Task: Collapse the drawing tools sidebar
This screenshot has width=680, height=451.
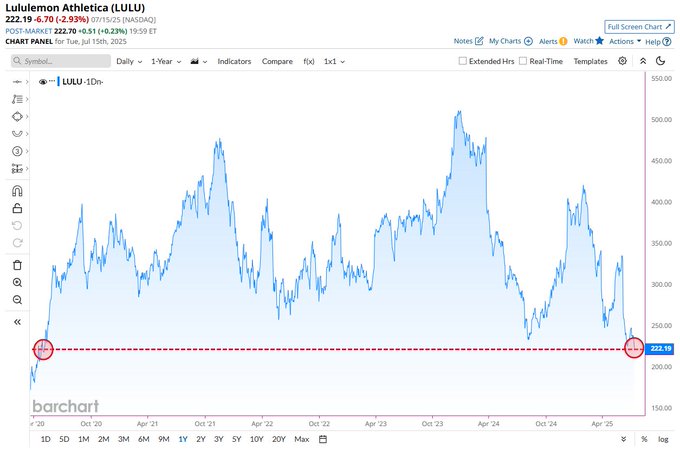Action: click(17, 322)
